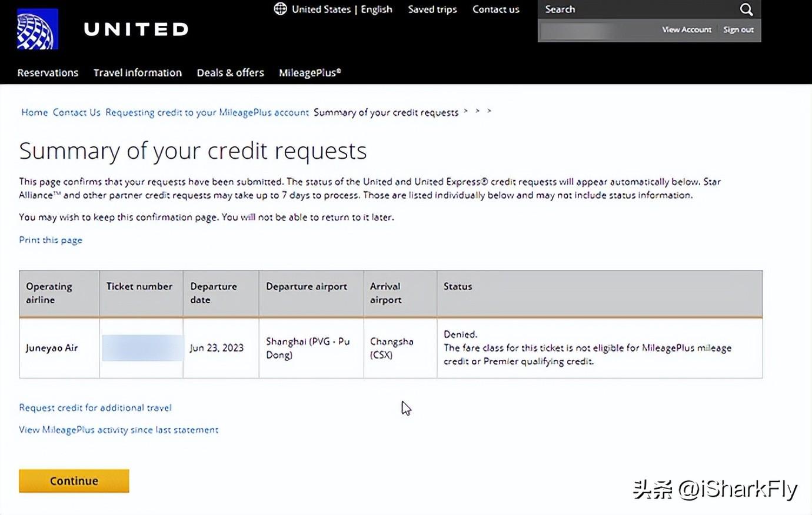Click the UNITED wordmark
This screenshot has width=812, height=515.
137,29
